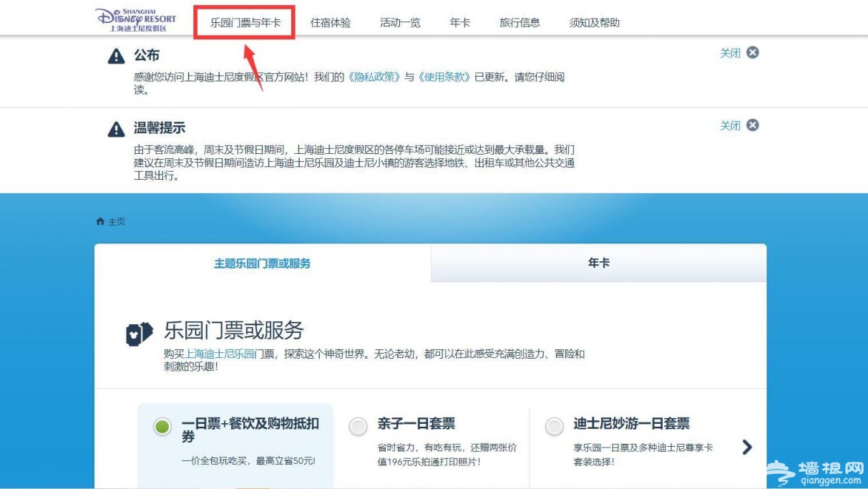
Task: Click 关闭 link for 公布 notice
Action: coord(730,53)
